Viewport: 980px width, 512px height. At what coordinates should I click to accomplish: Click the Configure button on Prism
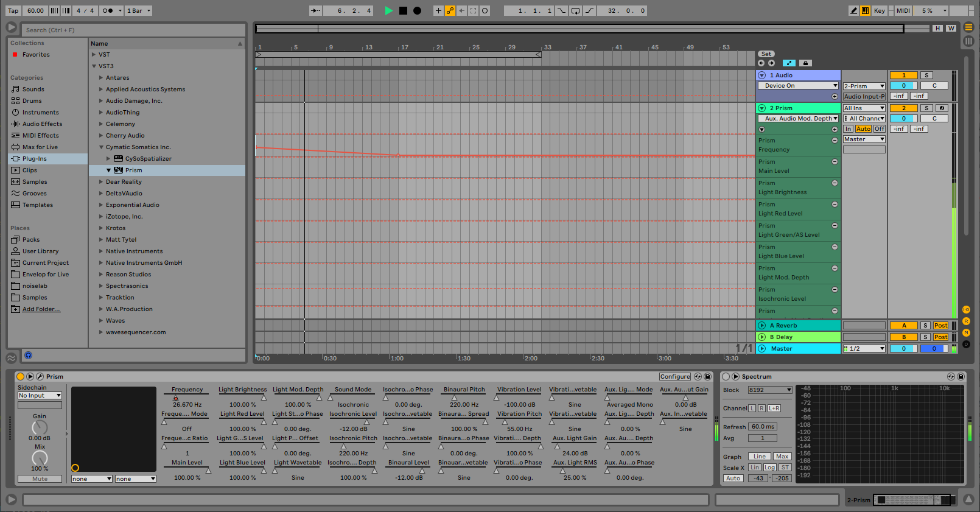[x=675, y=377]
